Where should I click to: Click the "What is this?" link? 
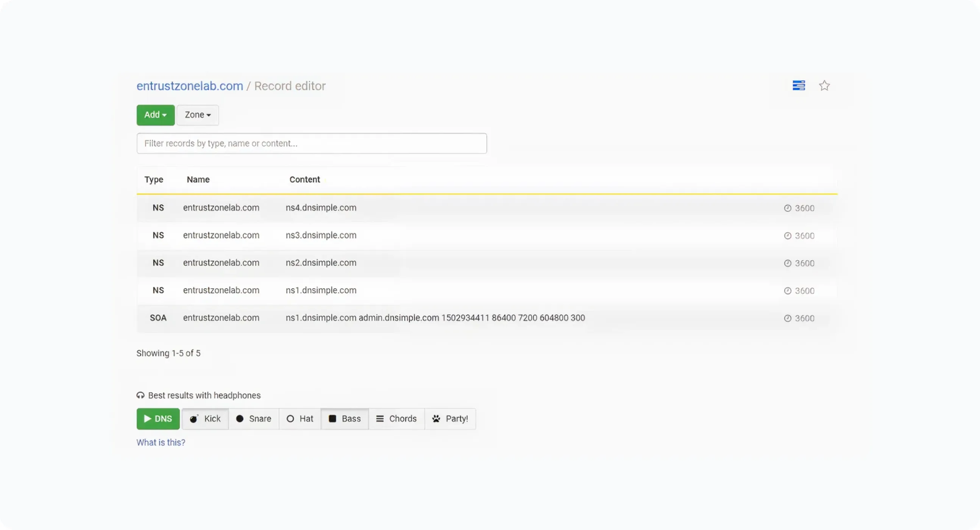161,443
